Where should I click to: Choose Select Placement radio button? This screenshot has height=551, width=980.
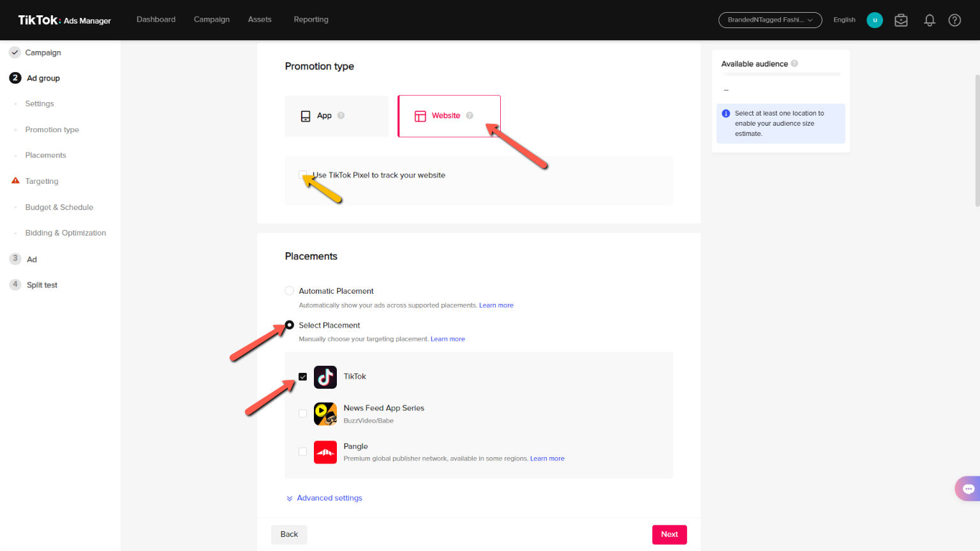pyautogui.click(x=289, y=325)
